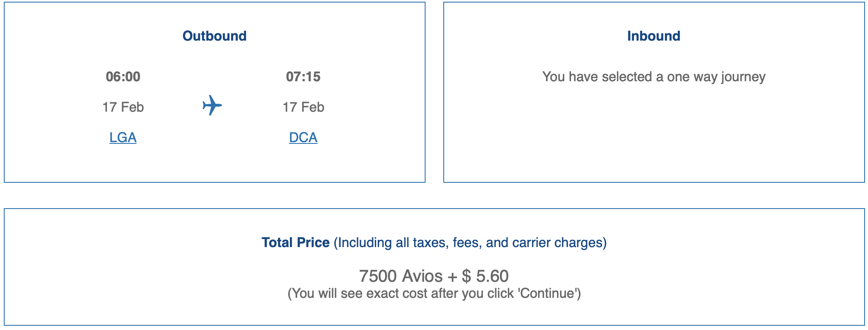This screenshot has height=330, width=868.
Task: Click the 07:15 arrival time
Action: (x=303, y=77)
